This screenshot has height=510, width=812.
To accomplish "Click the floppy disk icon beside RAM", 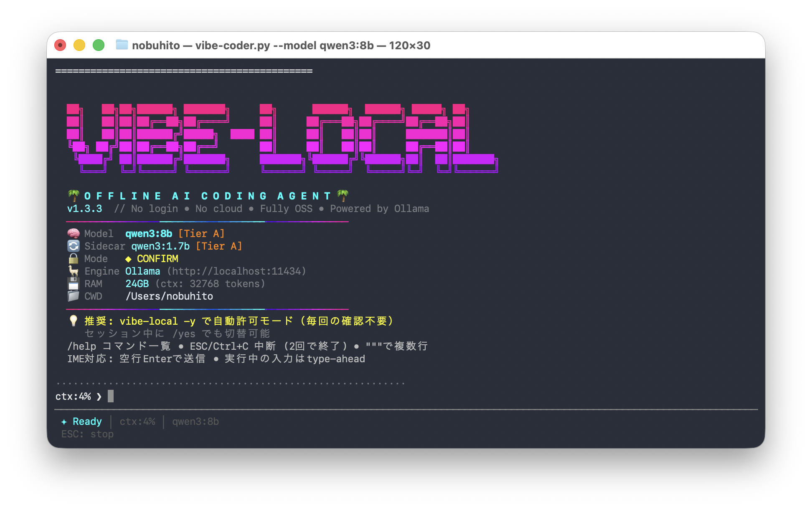I will [74, 284].
